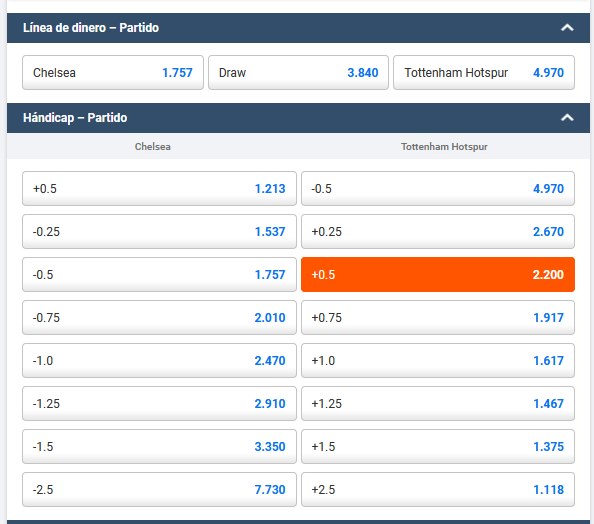Select the Draw option at 3.840
The image size is (594, 524).
298,73
